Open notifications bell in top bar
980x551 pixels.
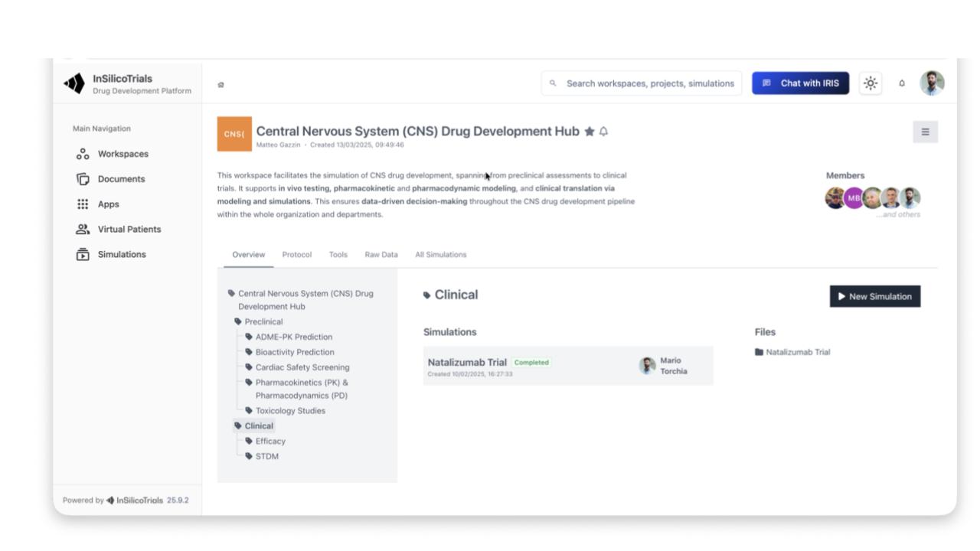point(902,83)
